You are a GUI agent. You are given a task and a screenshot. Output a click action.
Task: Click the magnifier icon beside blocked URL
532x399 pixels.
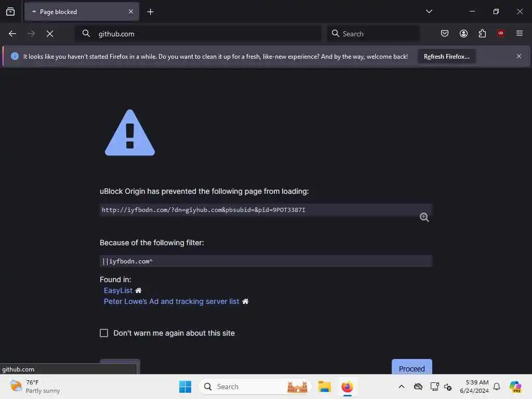coord(424,217)
